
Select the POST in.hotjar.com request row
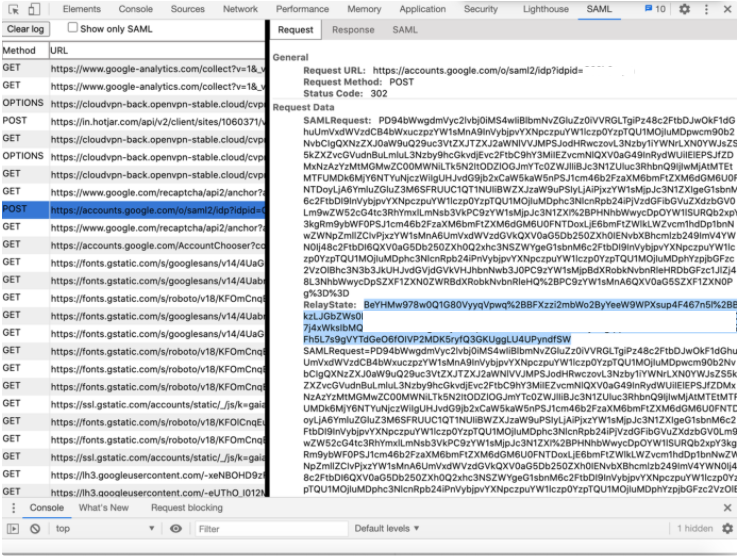pyautogui.click(x=134, y=121)
